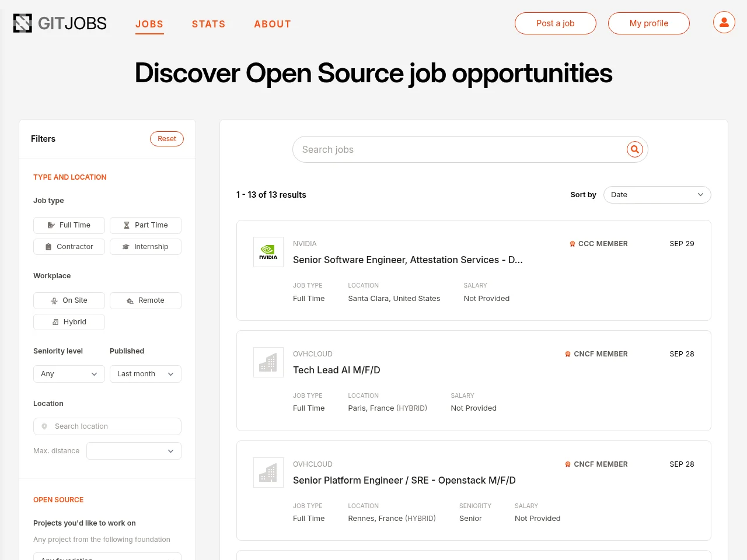Open the Sort by Date dropdown
Viewport: 747px width, 560px height.
point(657,195)
